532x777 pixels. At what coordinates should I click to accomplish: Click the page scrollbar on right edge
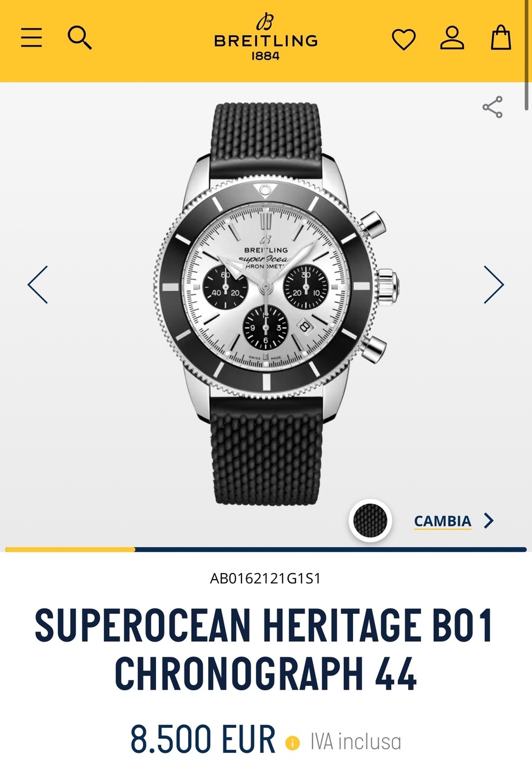pyautogui.click(x=527, y=56)
